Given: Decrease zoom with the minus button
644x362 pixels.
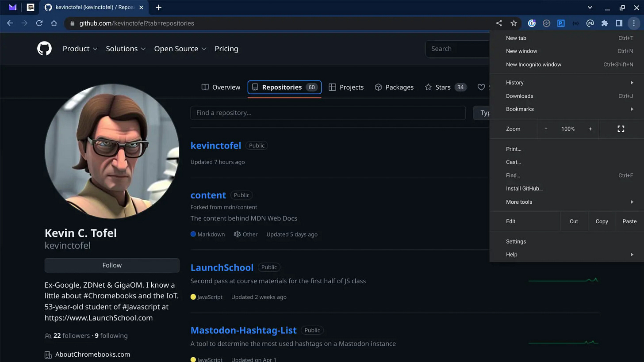Looking at the screenshot, I should [546, 129].
